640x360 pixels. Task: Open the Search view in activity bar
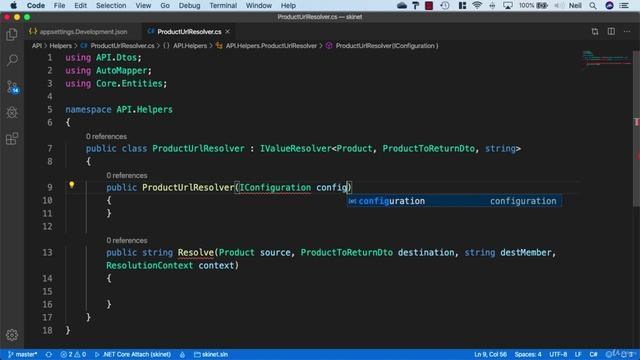[12, 60]
